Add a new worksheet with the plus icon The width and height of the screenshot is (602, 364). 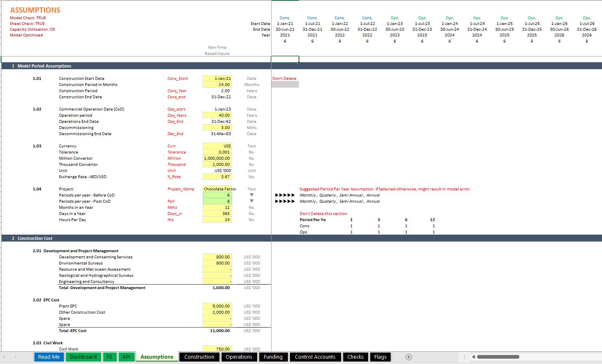point(408,357)
